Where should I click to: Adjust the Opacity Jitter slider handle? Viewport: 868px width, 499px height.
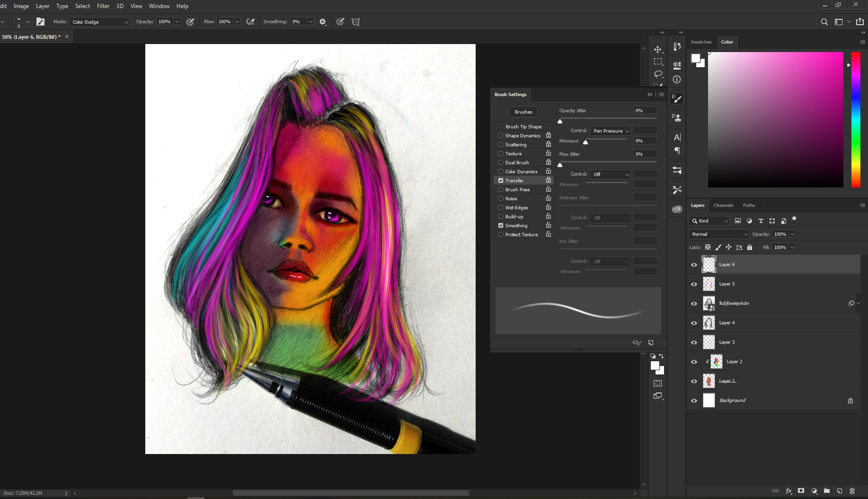[x=560, y=121]
